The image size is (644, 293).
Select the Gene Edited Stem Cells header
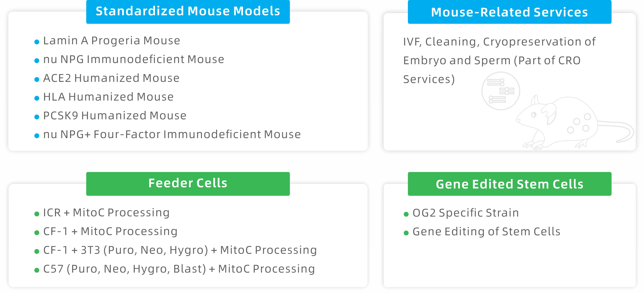pos(509,184)
